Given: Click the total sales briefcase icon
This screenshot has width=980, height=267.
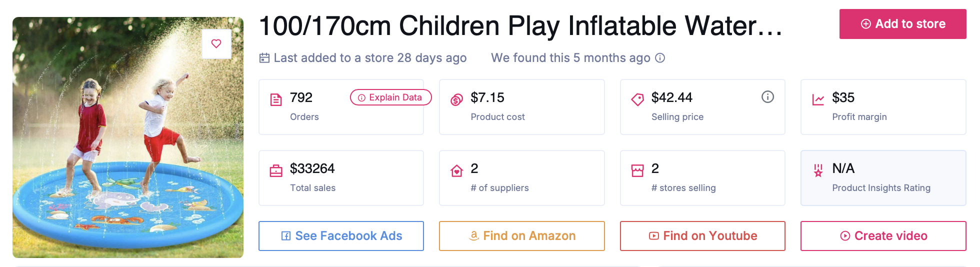Looking at the screenshot, I should click(x=276, y=171).
